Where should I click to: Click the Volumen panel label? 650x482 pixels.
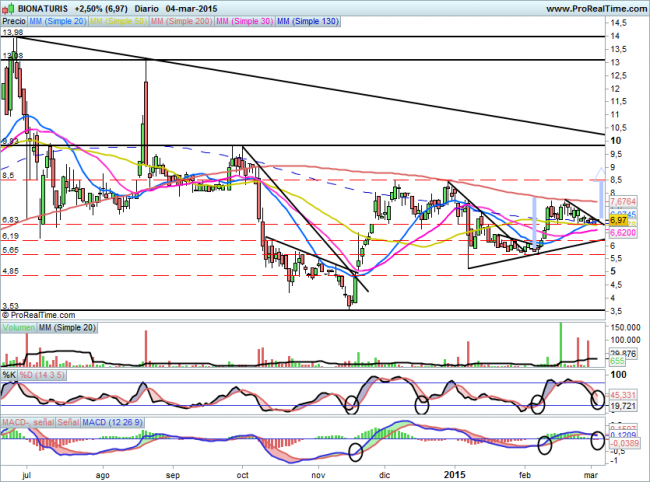pyautogui.click(x=17, y=327)
